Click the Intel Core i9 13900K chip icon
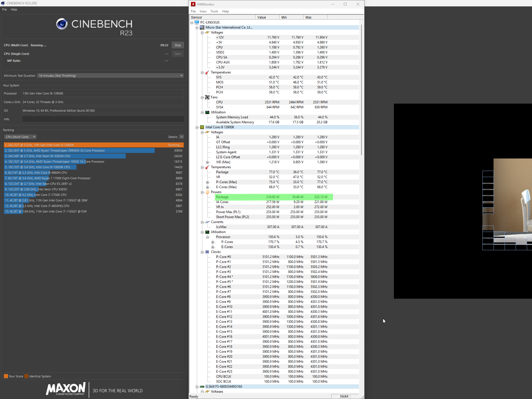The height and width of the screenshot is (399, 532). click(202, 127)
